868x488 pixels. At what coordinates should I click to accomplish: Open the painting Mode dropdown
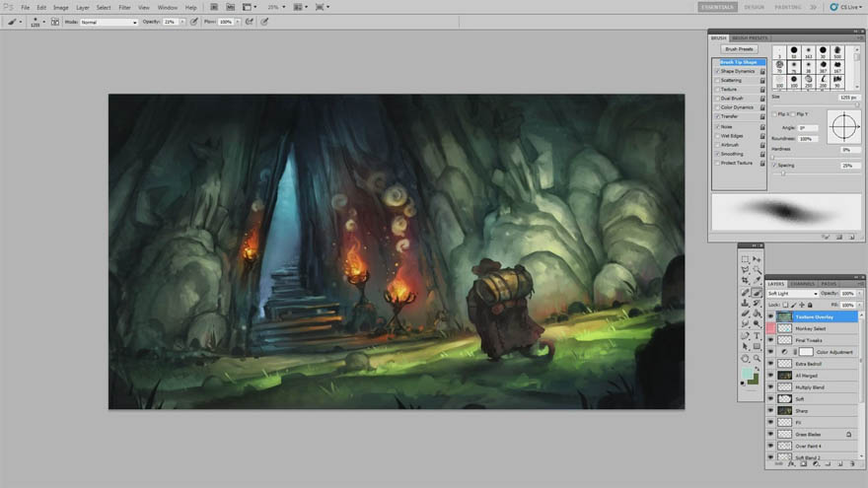[108, 22]
